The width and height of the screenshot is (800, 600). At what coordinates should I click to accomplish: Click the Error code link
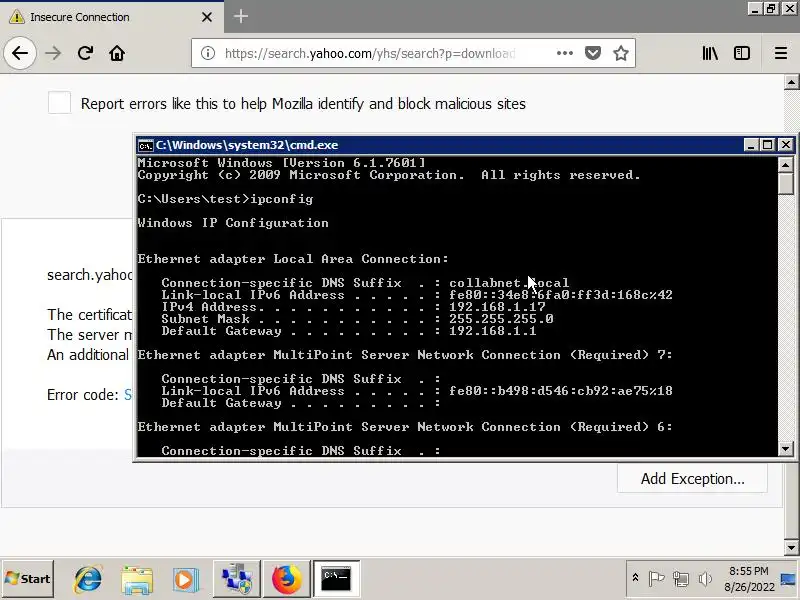coord(128,394)
